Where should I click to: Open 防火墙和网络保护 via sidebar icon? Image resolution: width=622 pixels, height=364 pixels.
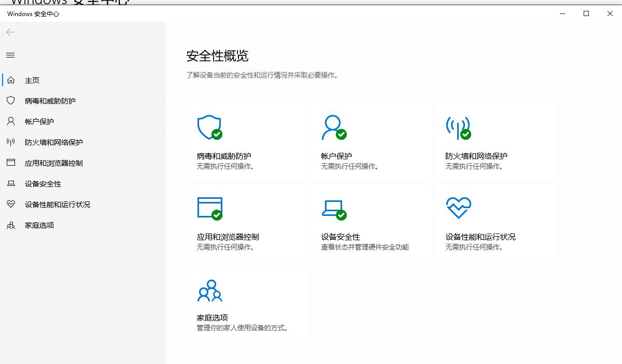[10, 142]
